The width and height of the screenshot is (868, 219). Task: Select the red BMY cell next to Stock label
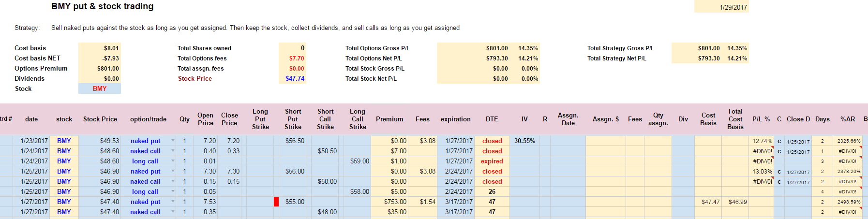(x=100, y=88)
